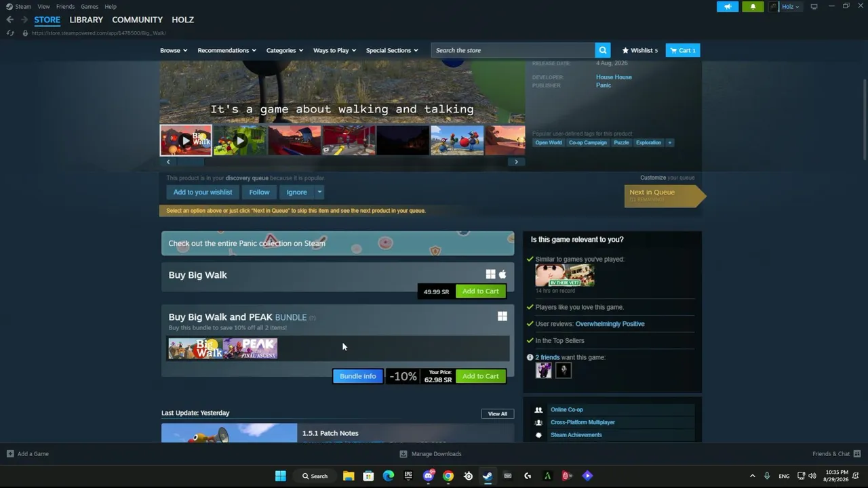This screenshot has width=868, height=488.
Task: Open Discord from the taskbar
Action: 429,476
